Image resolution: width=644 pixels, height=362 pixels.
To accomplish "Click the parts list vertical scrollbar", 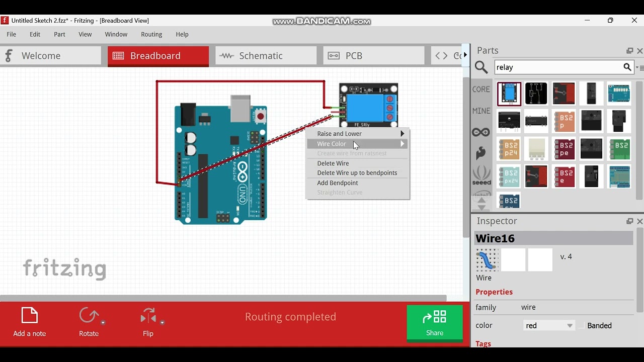I will click(x=640, y=141).
